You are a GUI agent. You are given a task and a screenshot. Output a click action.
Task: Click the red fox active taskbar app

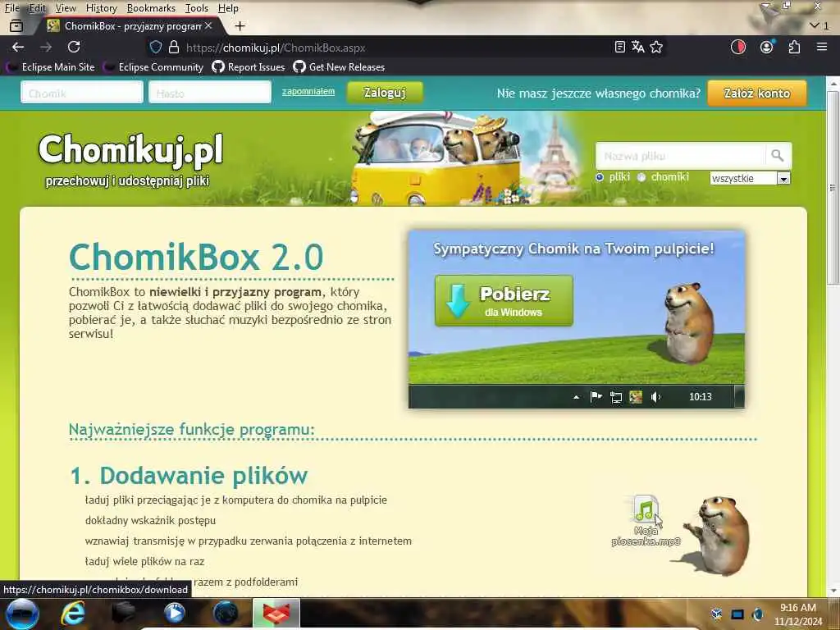[x=276, y=614]
